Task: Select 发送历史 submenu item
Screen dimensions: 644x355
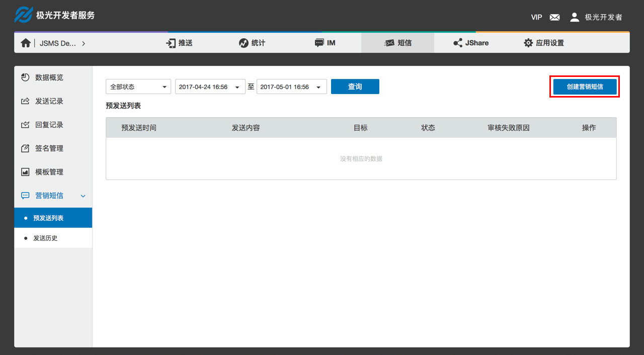Action: point(53,238)
